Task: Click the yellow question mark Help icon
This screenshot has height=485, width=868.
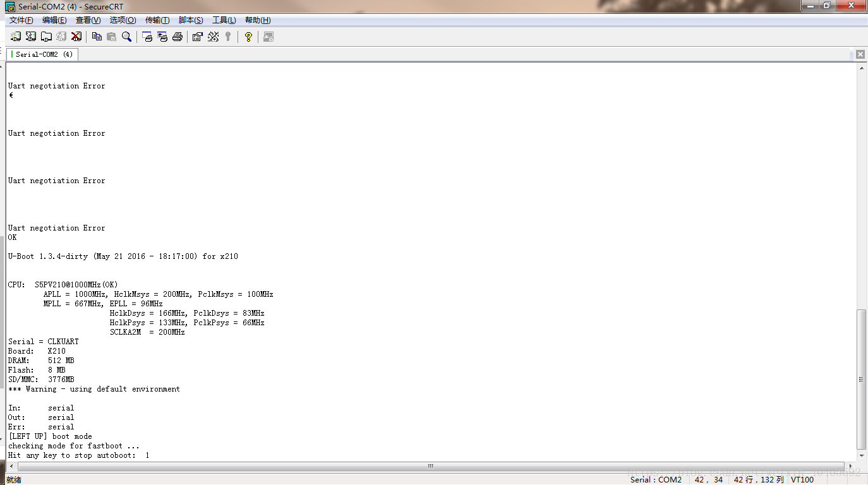Action: pos(248,37)
